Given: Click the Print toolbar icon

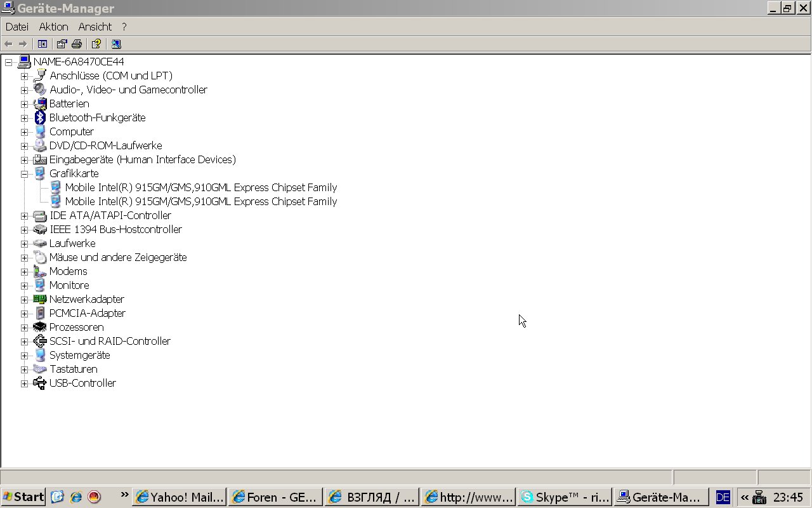Looking at the screenshot, I should point(77,44).
